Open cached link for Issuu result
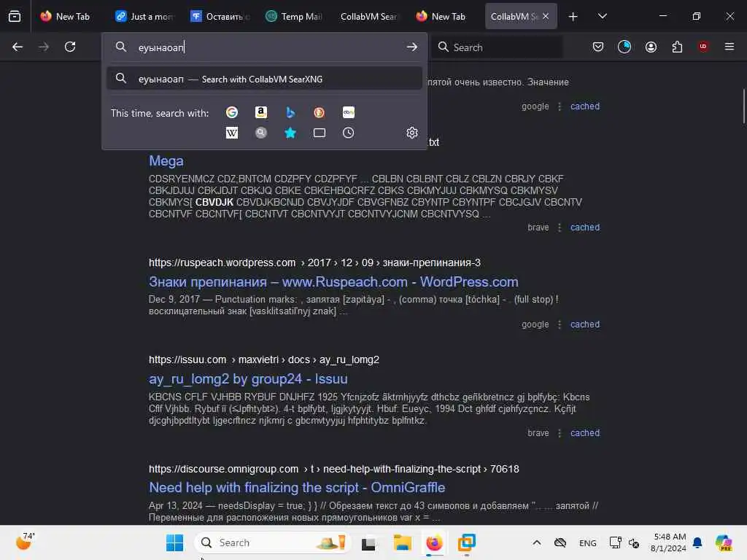 coord(585,433)
